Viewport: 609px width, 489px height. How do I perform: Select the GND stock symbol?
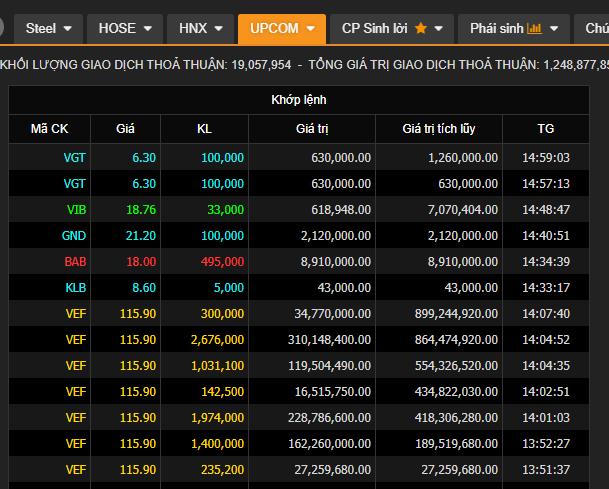75,236
